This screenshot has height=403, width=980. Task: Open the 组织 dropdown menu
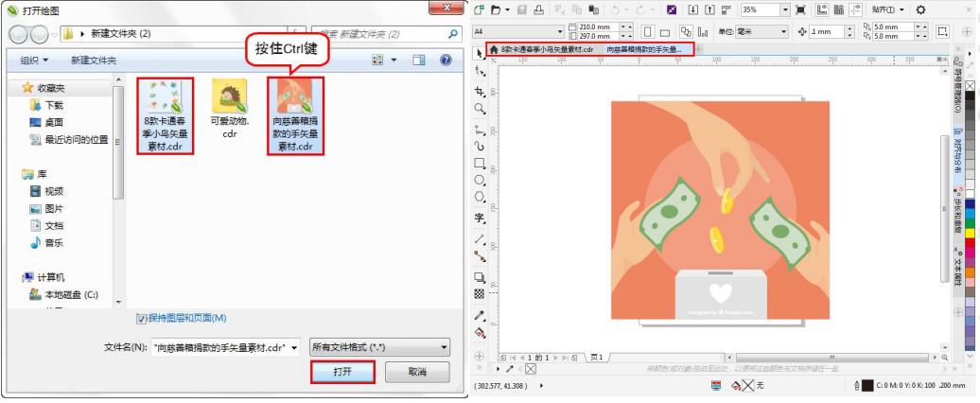point(34,60)
